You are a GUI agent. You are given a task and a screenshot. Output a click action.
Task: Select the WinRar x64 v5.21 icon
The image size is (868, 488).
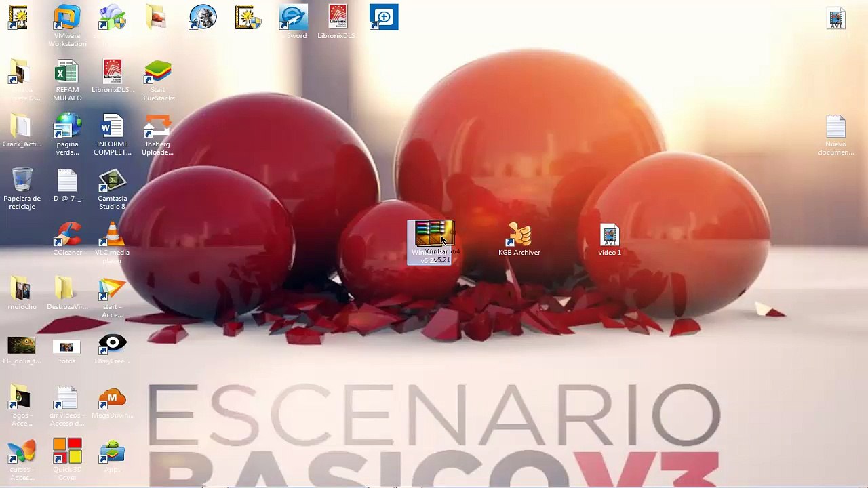pos(430,242)
